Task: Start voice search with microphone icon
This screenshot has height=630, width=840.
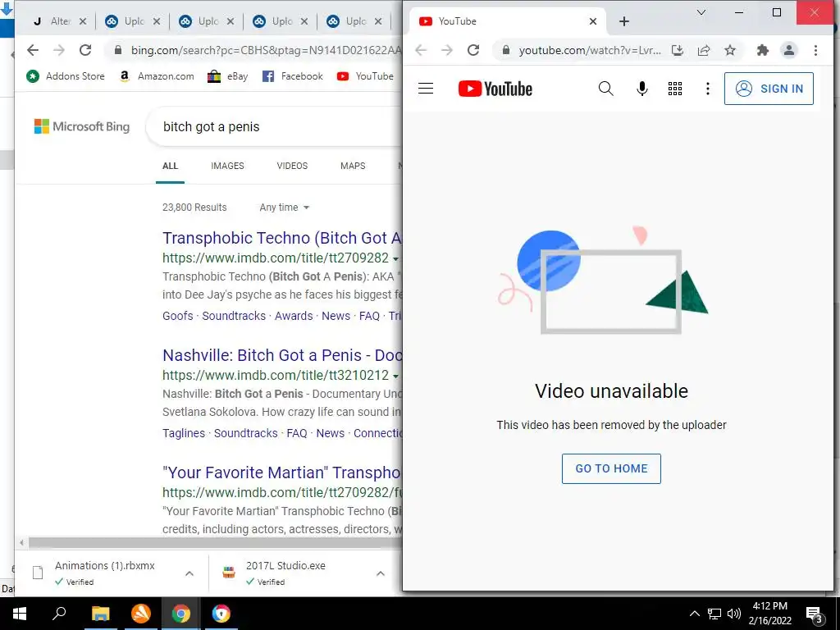Action: [641, 89]
